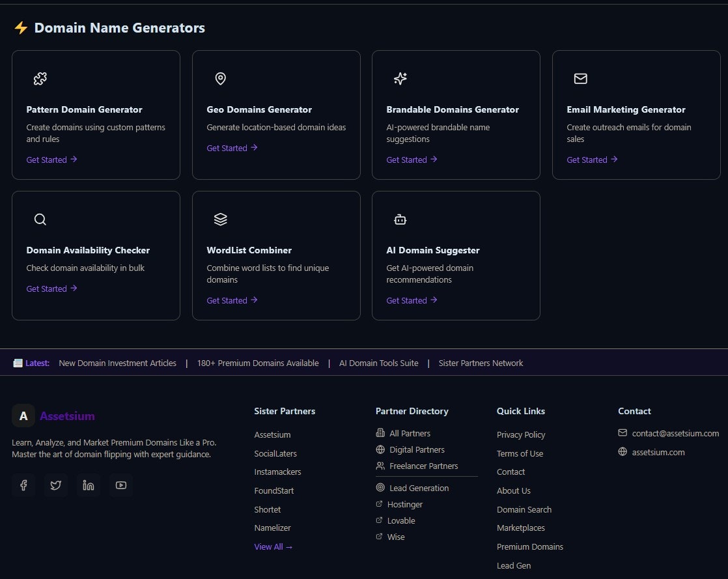The image size is (728, 579).
Task: Open the YouTube social icon
Action: [121, 485]
